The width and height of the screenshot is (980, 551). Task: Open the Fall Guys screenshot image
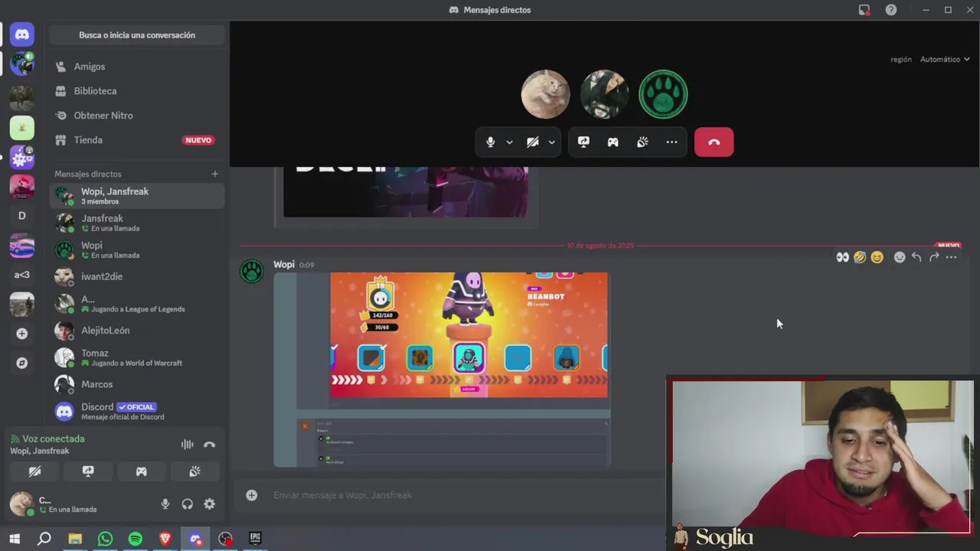click(x=469, y=334)
